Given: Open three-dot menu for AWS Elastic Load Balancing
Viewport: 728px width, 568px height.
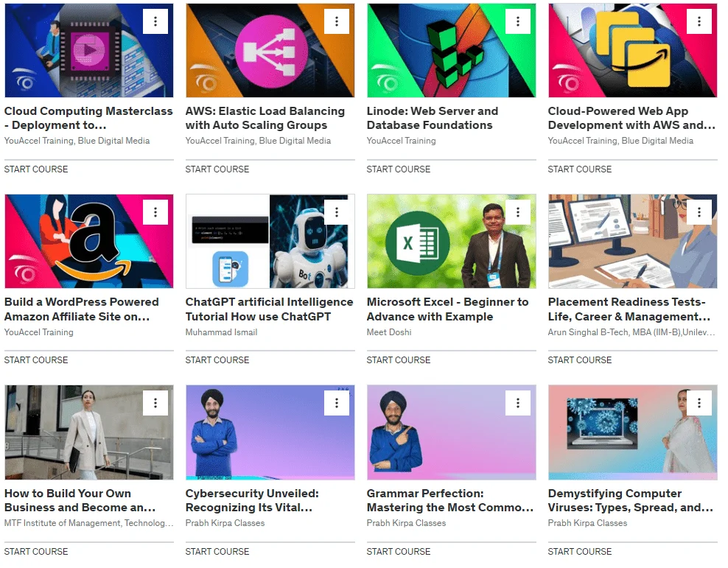Looking at the screenshot, I should [337, 21].
